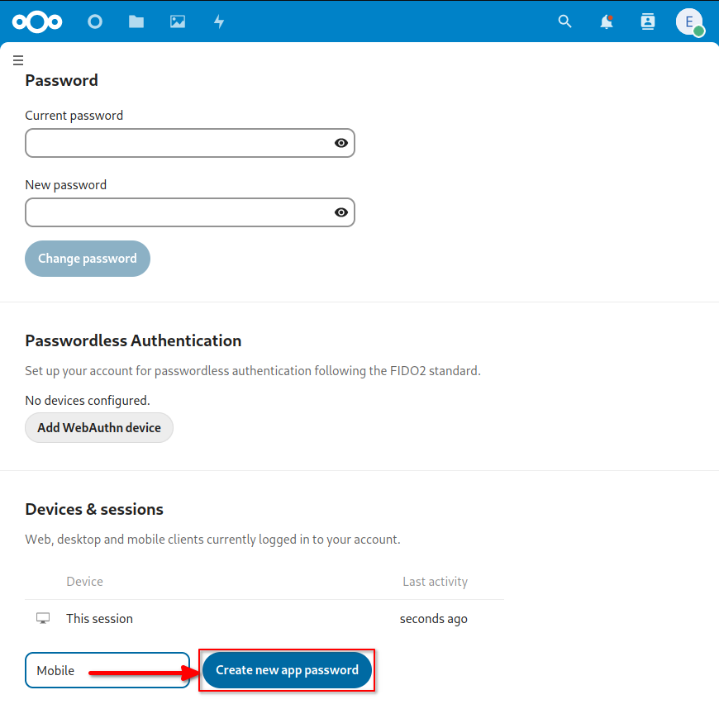The height and width of the screenshot is (728, 719).
Task: Open the search magnifier
Action: 564,21
